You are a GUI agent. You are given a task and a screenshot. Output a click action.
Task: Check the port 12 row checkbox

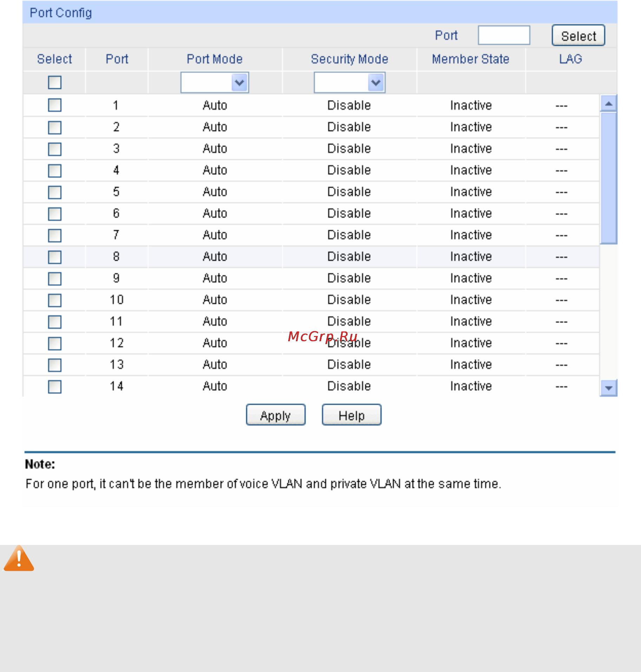pos(55,343)
